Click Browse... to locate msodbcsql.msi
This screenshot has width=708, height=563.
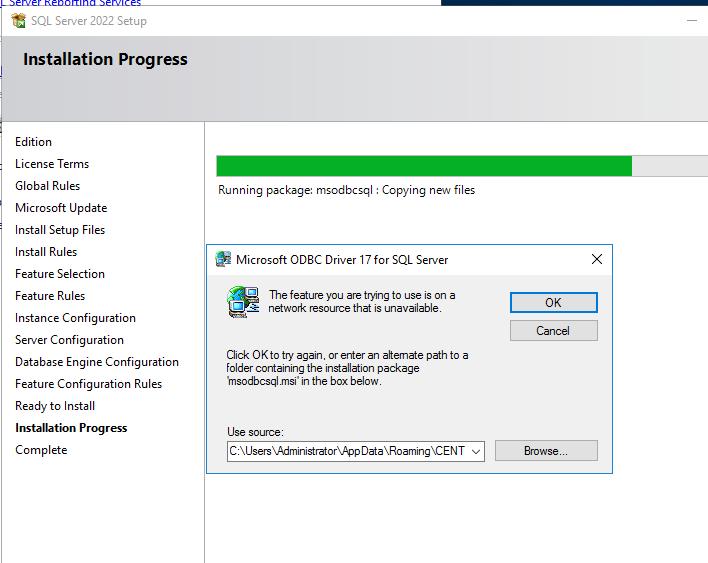tap(546, 451)
